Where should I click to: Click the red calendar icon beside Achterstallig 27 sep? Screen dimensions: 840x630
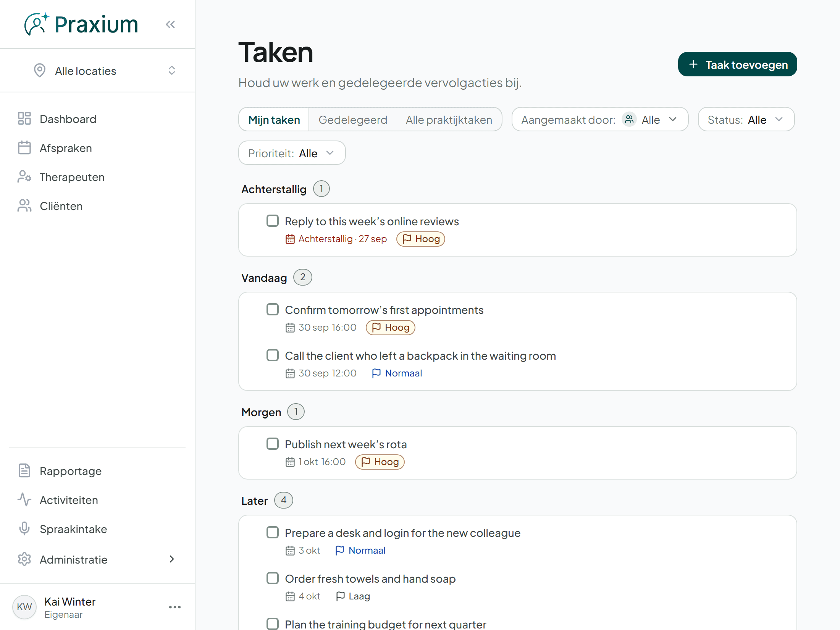click(290, 239)
